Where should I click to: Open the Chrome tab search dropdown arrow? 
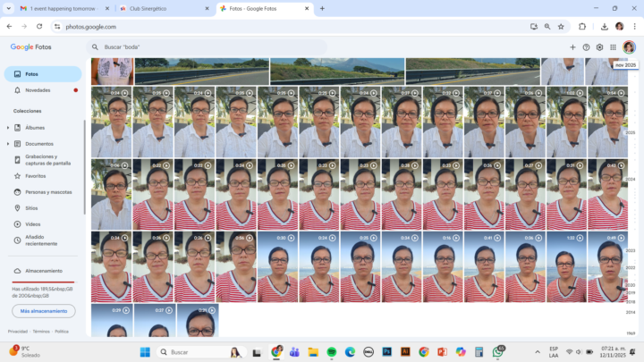click(x=8, y=8)
